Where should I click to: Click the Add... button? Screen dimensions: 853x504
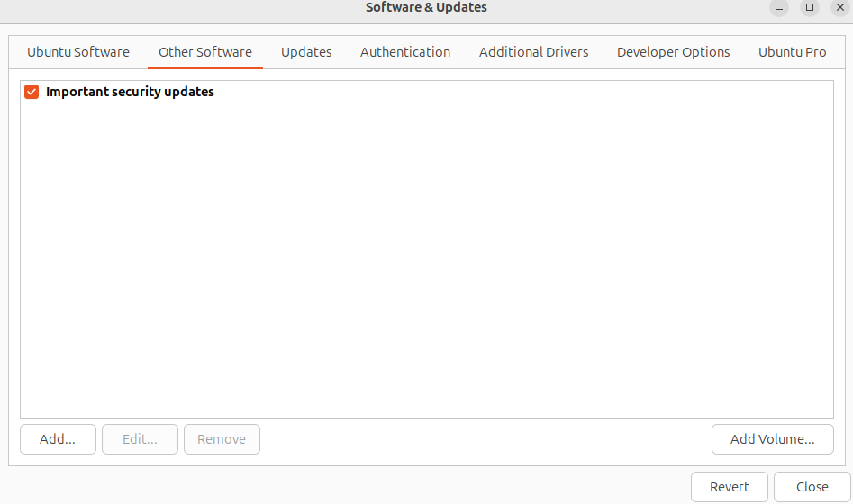tap(58, 439)
